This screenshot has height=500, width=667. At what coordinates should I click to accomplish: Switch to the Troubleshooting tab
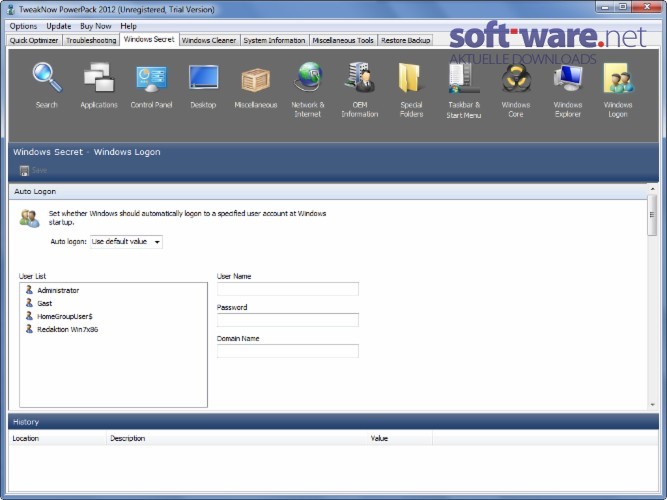coord(91,40)
